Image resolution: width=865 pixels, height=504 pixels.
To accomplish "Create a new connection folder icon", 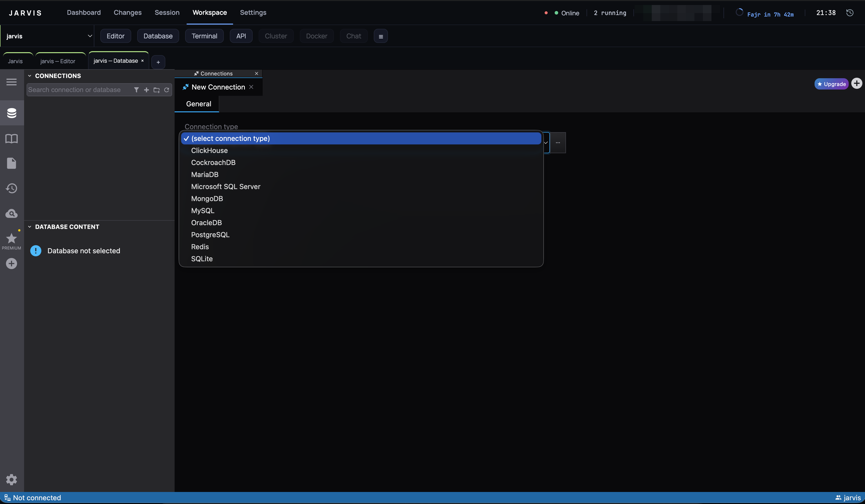I will 157,90.
